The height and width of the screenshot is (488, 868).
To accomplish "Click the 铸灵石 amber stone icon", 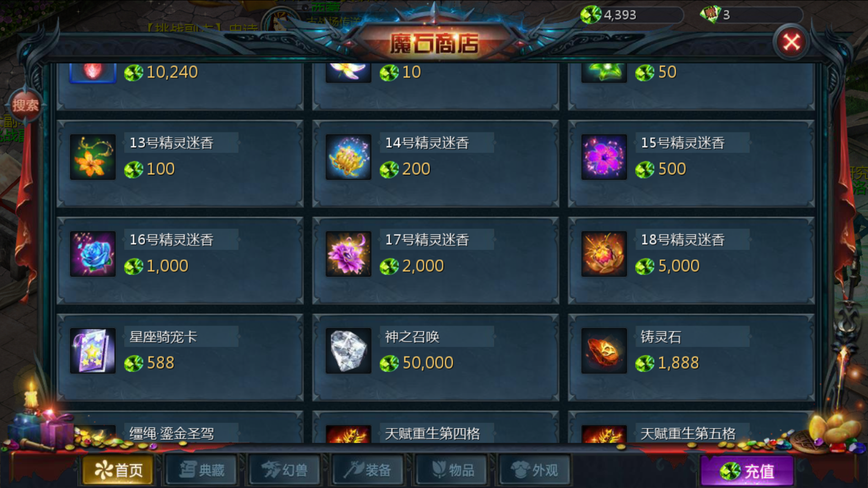I will (604, 351).
